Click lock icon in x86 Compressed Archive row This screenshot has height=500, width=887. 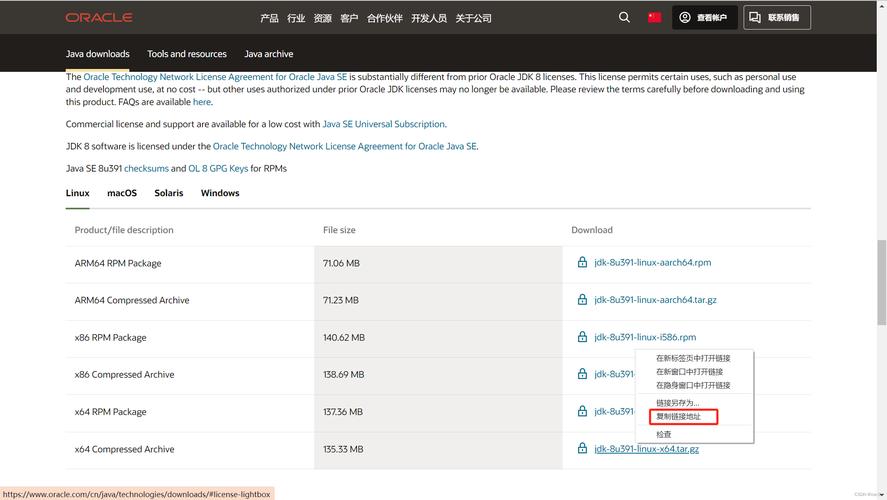pyautogui.click(x=582, y=374)
